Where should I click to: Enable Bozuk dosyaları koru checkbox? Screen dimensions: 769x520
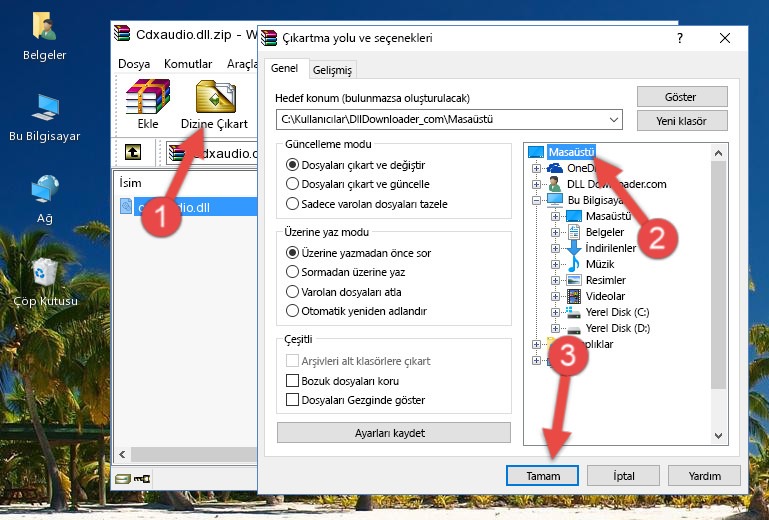tap(292, 381)
